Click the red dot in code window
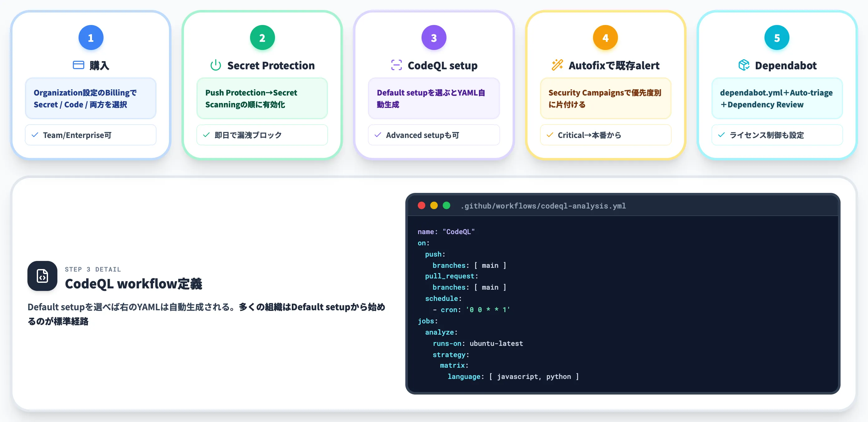Viewport: 868px width, 422px height. point(421,205)
